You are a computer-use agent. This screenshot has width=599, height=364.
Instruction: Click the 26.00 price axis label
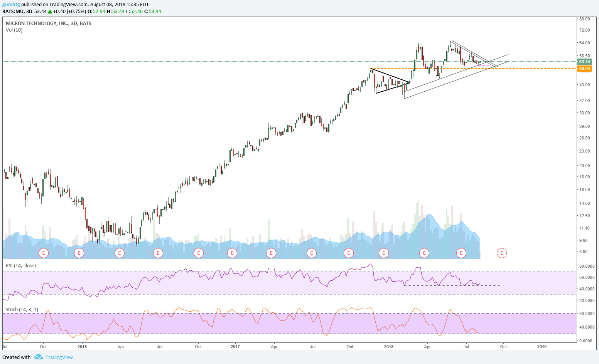pos(584,138)
